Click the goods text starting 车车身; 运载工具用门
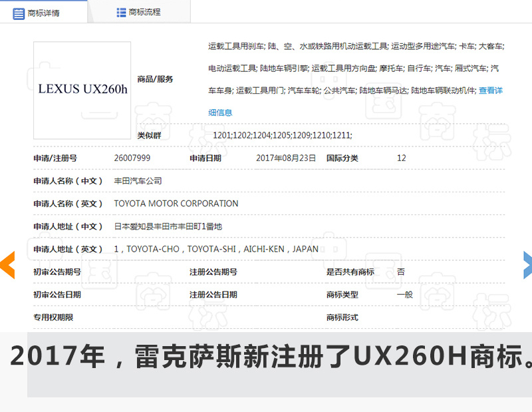 342,91
